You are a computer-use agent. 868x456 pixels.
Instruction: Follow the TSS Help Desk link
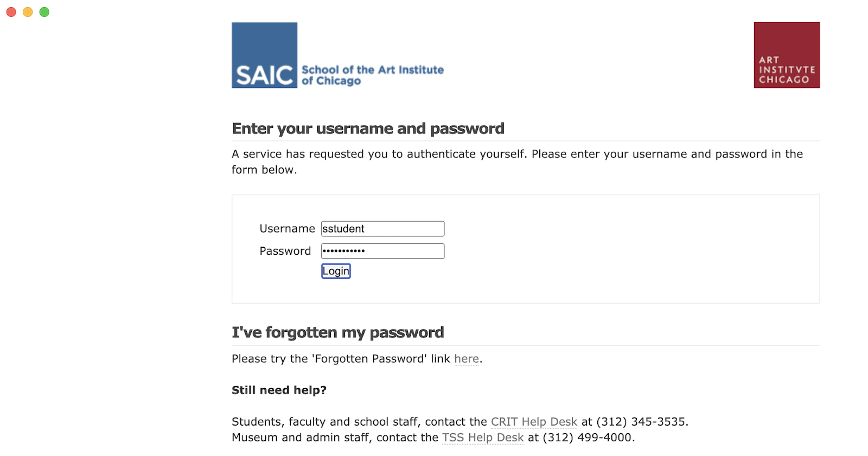[483, 438]
